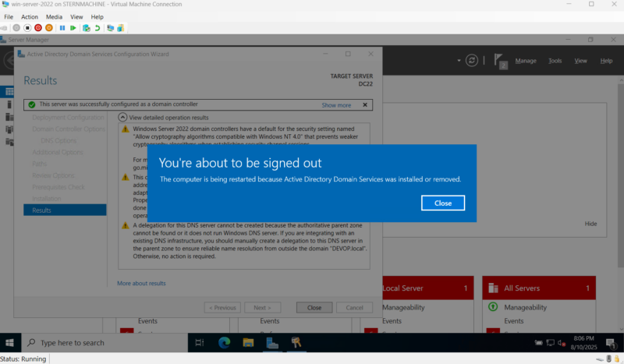Click the black square Turn Off VM icon

(x=27, y=28)
